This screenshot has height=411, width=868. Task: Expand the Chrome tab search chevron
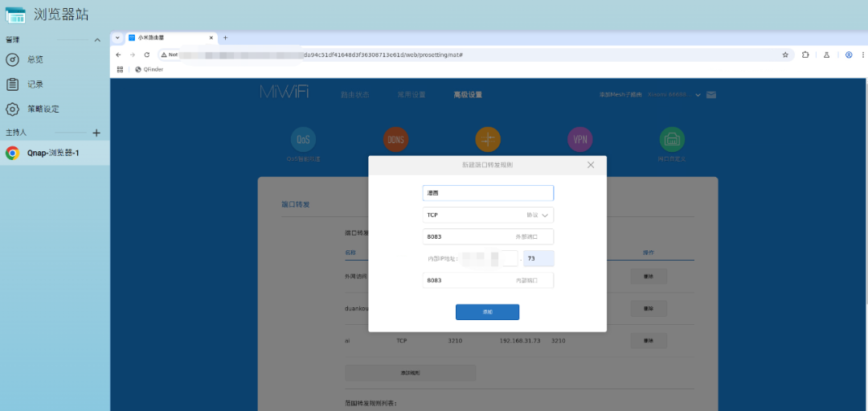click(x=118, y=38)
